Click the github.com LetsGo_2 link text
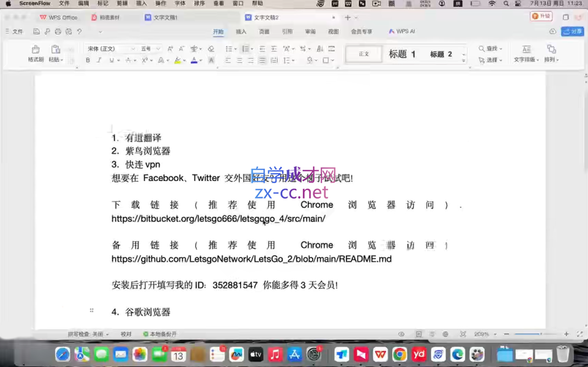588x367 pixels. point(252,259)
